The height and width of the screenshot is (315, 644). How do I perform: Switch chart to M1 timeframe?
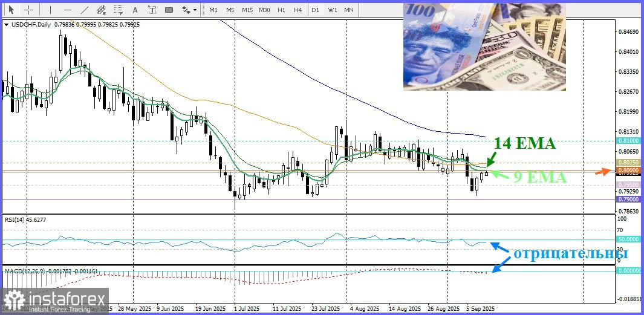[x=213, y=10]
